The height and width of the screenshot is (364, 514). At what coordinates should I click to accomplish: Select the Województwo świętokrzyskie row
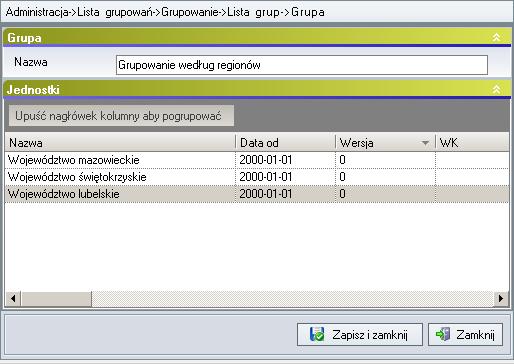257,177
